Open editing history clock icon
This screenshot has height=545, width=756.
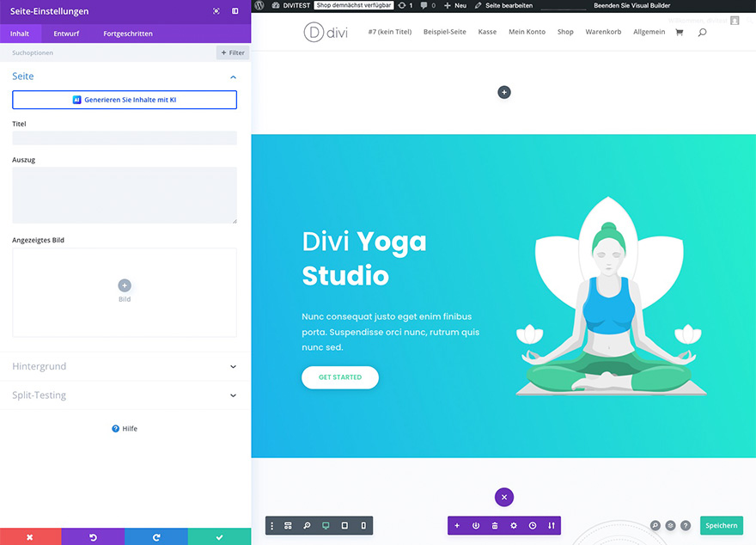[533, 525]
